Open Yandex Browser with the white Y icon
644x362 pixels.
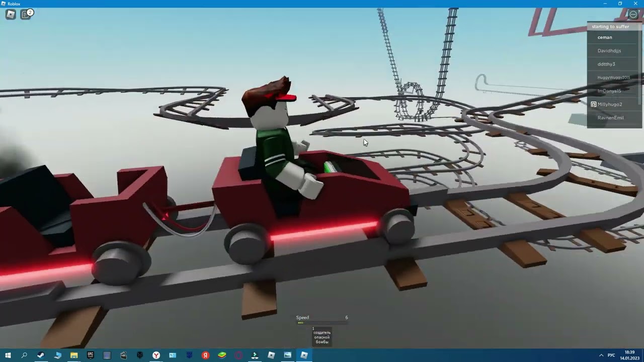click(x=156, y=355)
